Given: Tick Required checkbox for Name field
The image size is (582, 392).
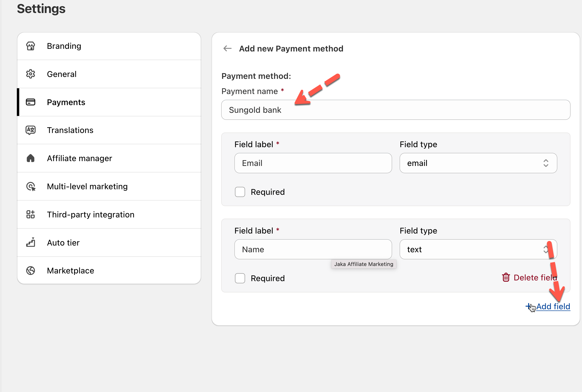Looking at the screenshot, I should pos(240,278).
